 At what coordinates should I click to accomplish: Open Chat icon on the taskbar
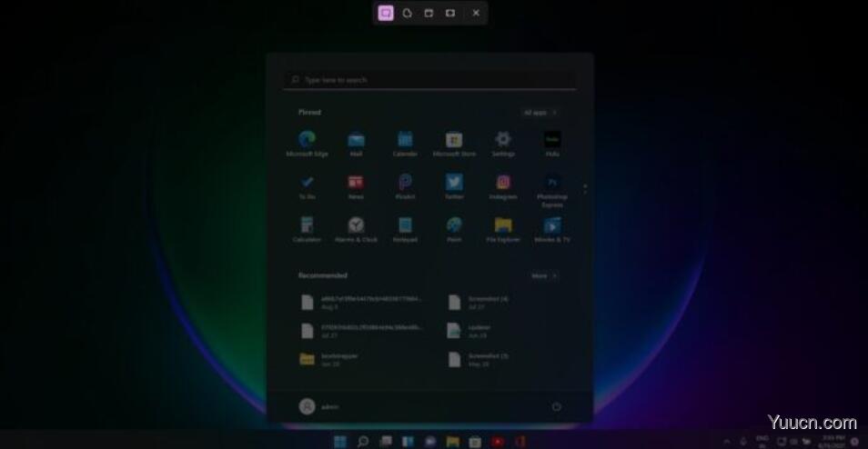[430, 441]
